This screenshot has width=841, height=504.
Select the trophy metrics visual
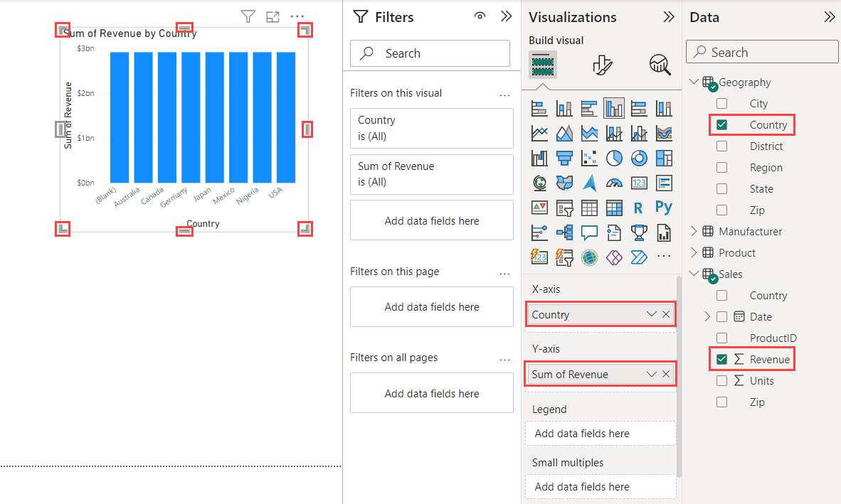pyautogui.click(x=639, y=232)
